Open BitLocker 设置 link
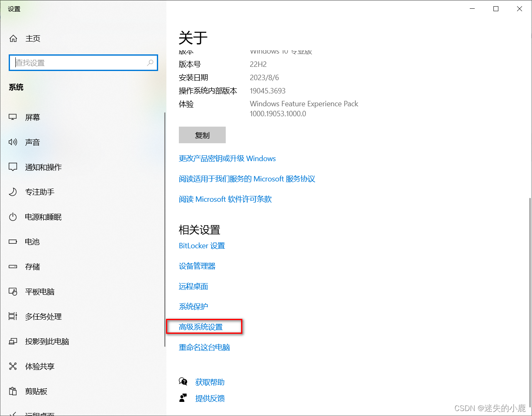This screenshot has width=532, height=416. pyautogui.click(x=202, y=246)
